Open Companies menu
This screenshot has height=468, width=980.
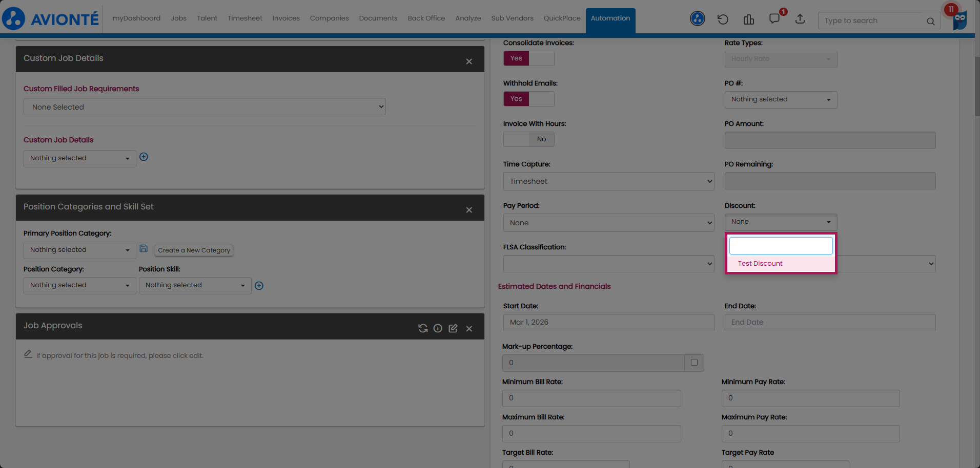[329, 18]
